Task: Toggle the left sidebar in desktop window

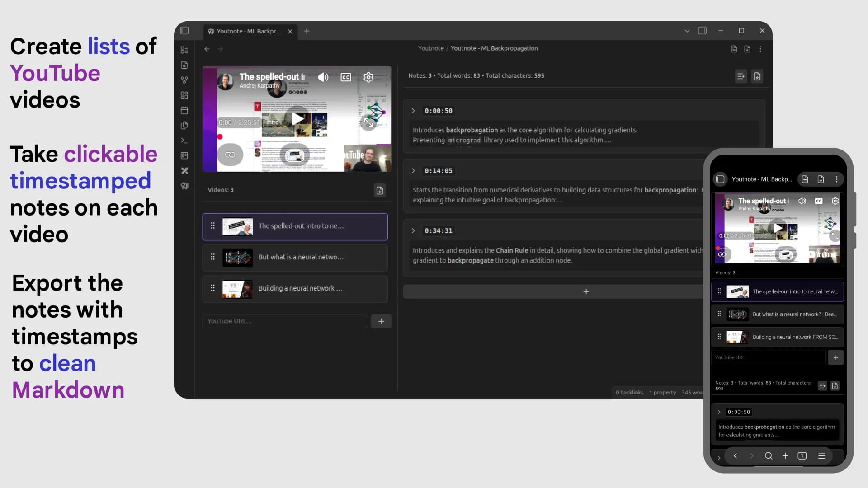Action: click(184, 31)
